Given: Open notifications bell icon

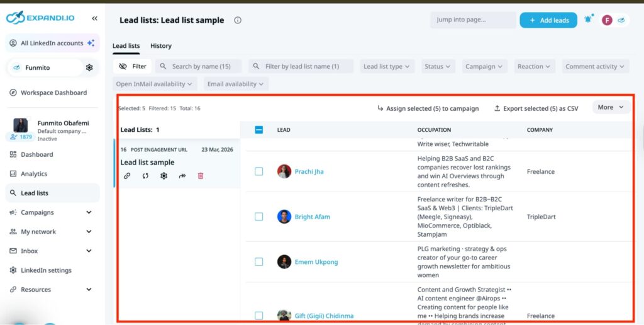Looking at the screenshot, I should point(588,20).
